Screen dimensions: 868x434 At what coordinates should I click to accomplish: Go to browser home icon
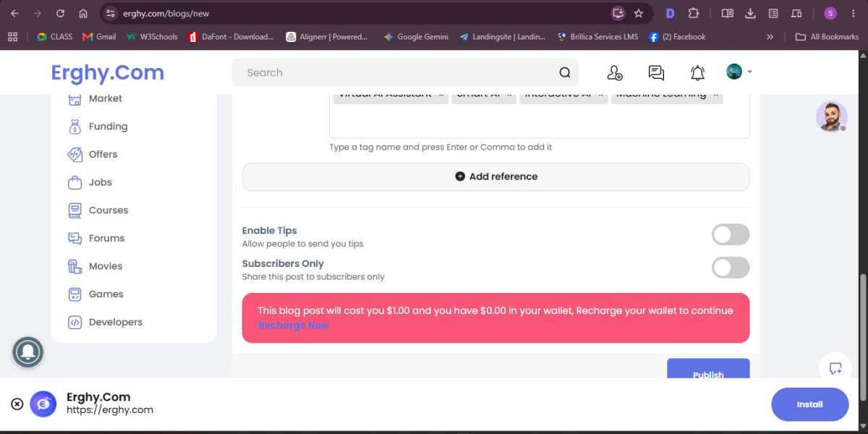[83, 13]
